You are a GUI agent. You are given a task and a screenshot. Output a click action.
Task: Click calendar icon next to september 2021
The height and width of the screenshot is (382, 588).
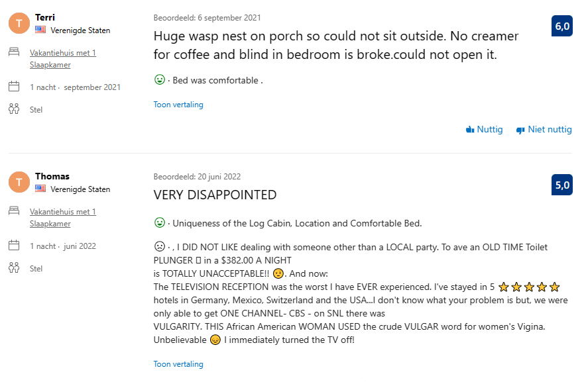point(14,87)
